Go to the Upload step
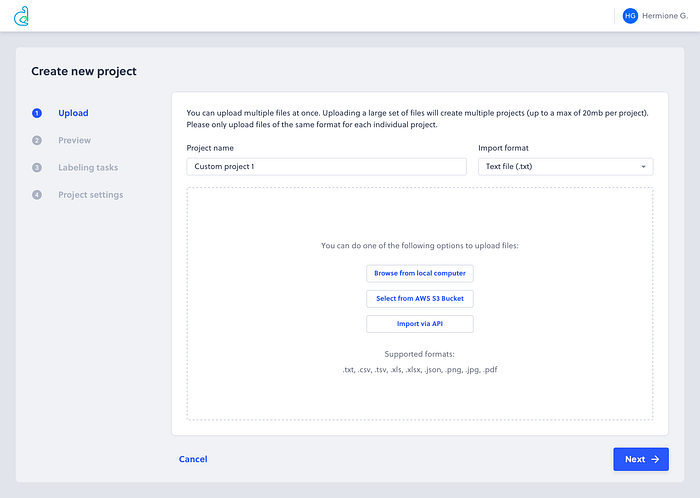Screen dimensions: 700x498 [x=73, y=113]
